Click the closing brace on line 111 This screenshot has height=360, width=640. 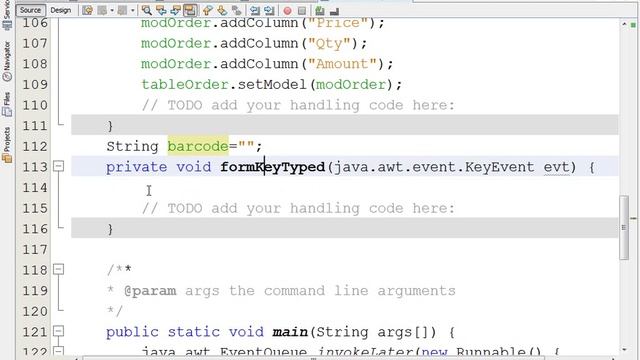point(110,126)
